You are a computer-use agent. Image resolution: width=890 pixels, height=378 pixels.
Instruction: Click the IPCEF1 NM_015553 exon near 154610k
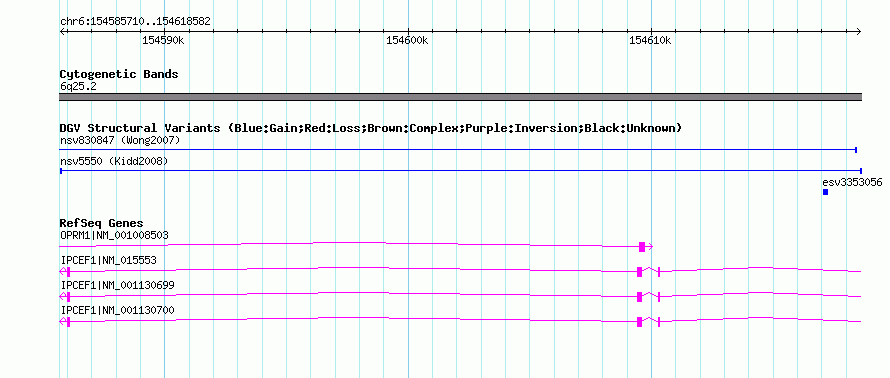tap(639, 272)
